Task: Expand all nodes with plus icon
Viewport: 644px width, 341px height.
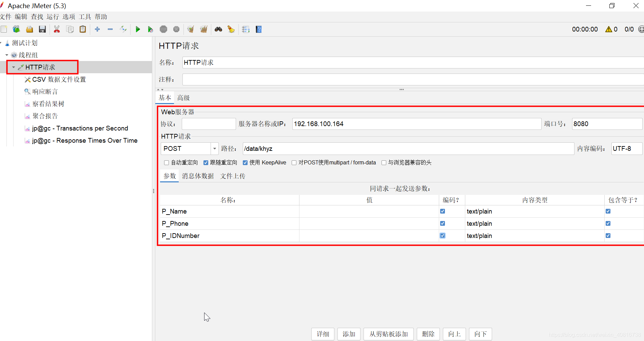Action: 97,29
